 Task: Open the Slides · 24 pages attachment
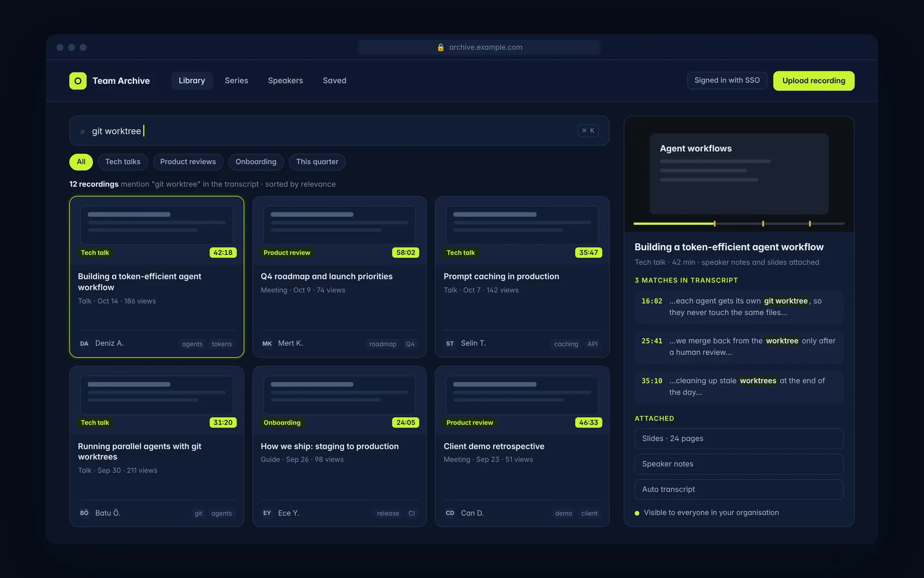tap(739, 439)
